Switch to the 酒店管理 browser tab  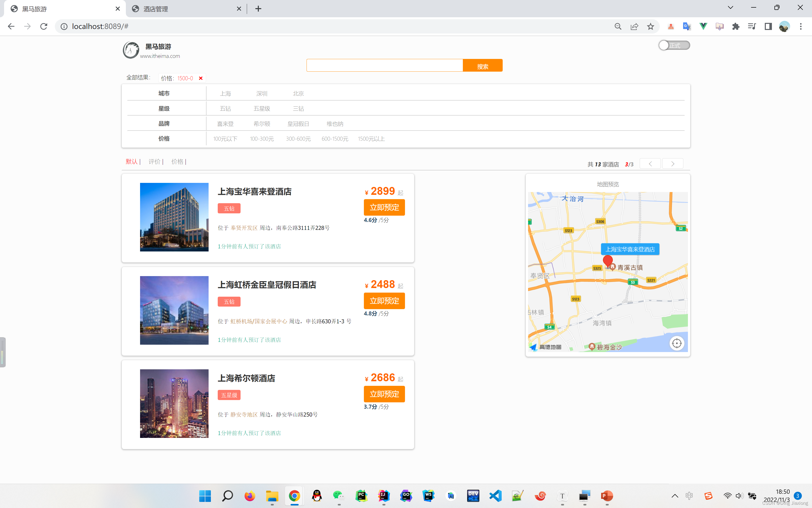tap(187, 9)
